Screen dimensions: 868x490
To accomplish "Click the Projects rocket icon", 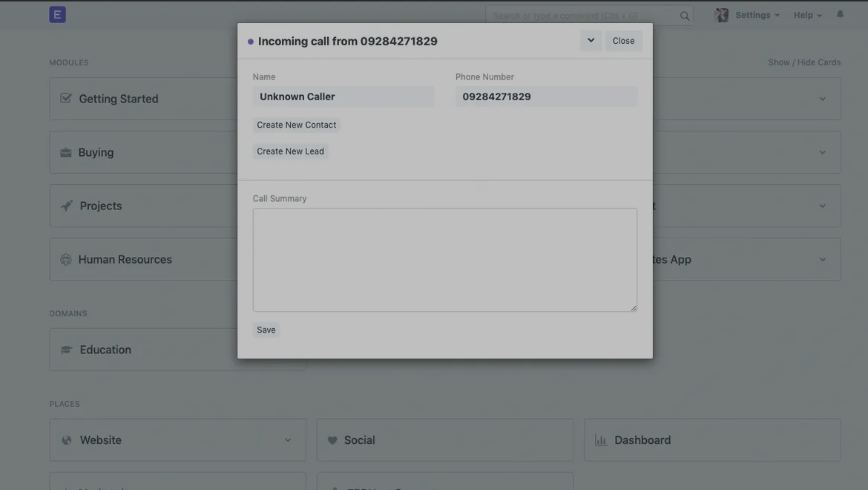I will click(67, 206).
